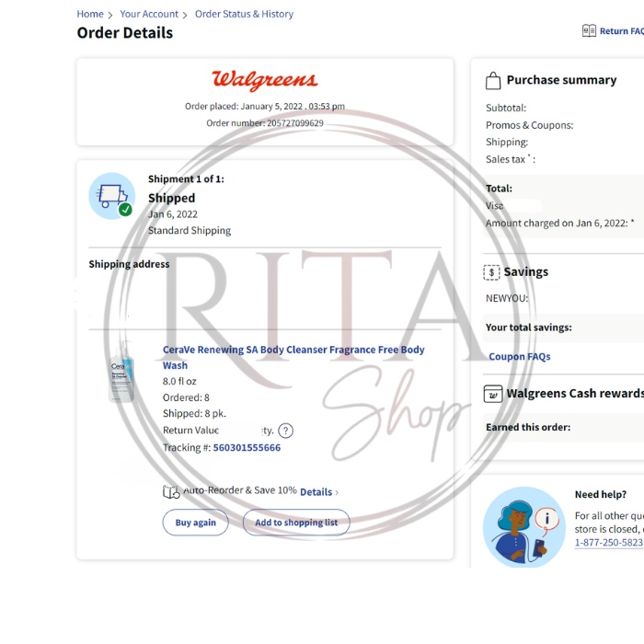Click the Walgreens logo
The width and height of the screenshot is (644, 644).
pyautogui.click(x=264, y=80)
